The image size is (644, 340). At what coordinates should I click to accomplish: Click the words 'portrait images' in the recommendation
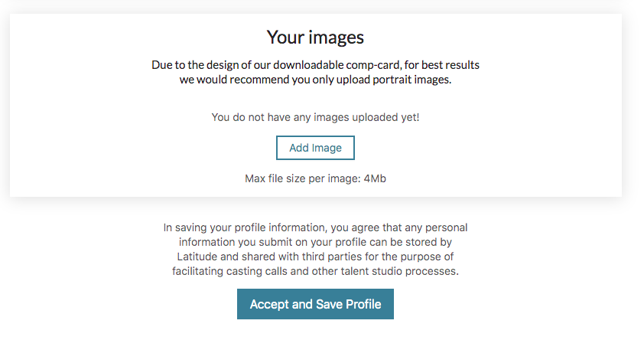click(411, 80)
